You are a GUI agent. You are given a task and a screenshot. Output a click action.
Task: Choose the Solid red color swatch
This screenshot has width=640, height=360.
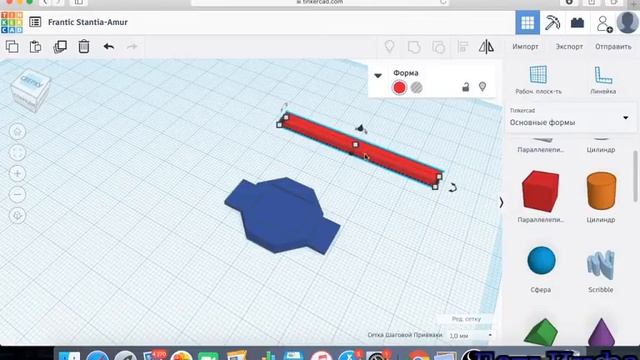pyautogui.click(x=399, y=87)
